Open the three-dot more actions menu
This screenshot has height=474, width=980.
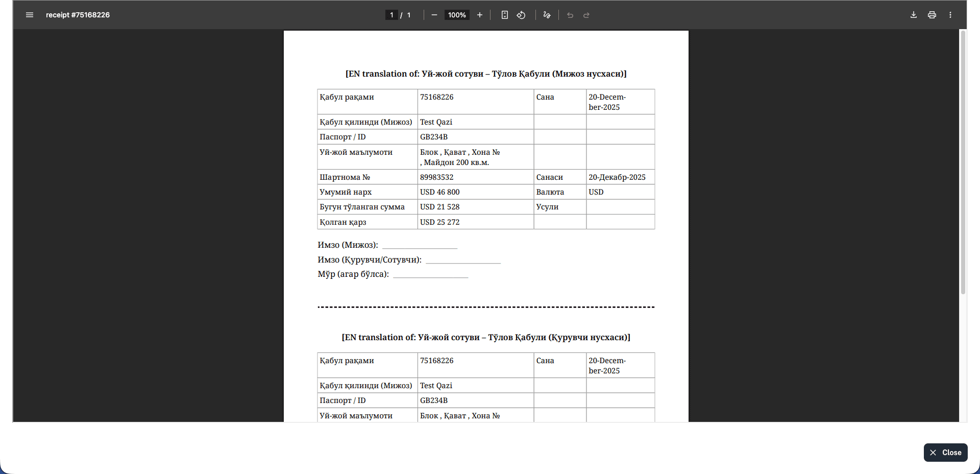point(950,15)
